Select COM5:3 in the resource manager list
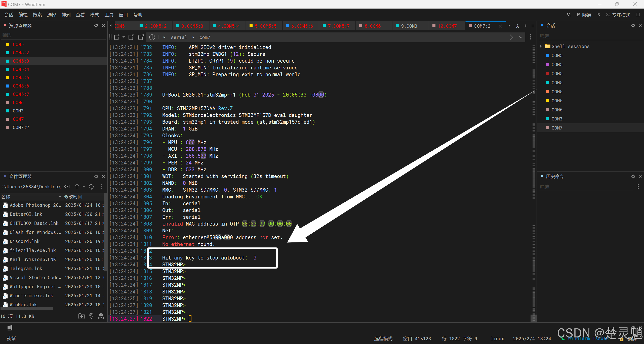644x344 pixels. 21,61
